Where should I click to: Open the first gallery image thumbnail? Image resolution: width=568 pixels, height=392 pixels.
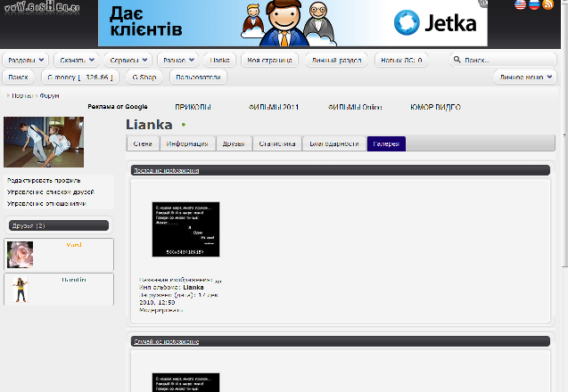185,229
